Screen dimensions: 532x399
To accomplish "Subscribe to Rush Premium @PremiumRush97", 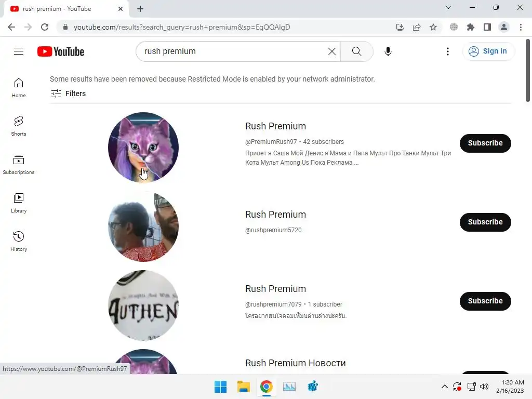I will (x=485, y=143).
